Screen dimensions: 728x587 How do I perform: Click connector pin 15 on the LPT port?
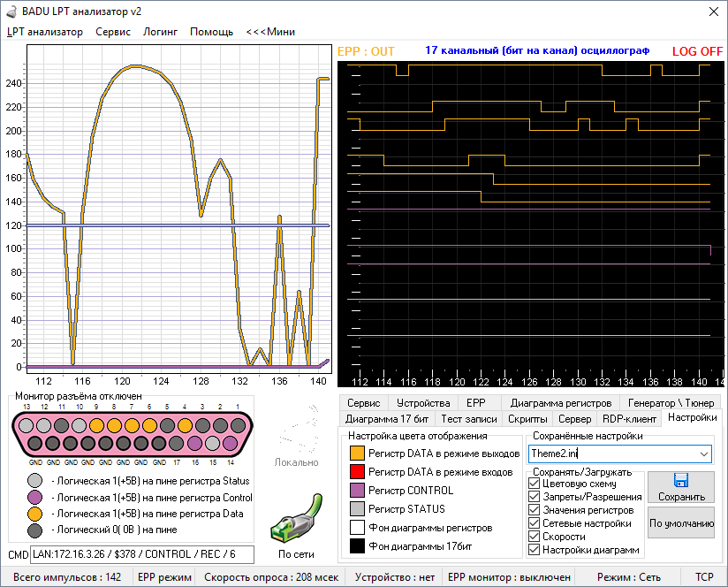212,443
